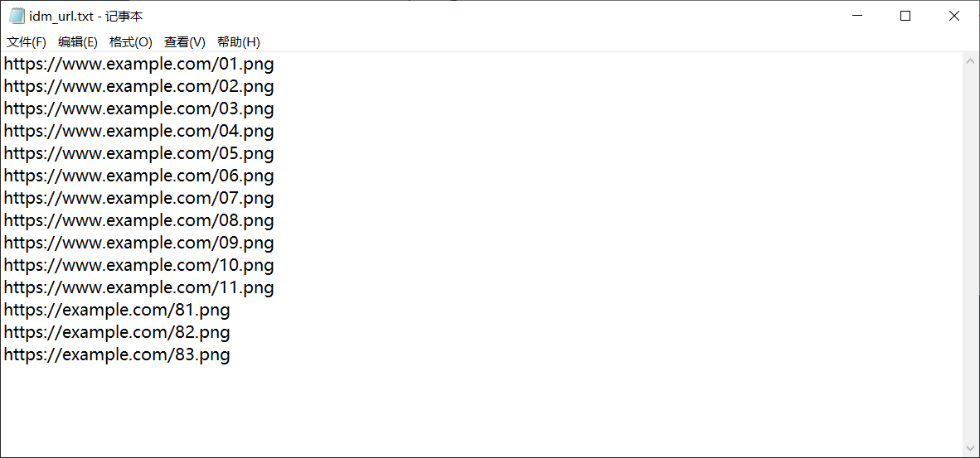980x458 pixels.
Task: Click the vertical scrollbar track
Action: pos(971,248)
